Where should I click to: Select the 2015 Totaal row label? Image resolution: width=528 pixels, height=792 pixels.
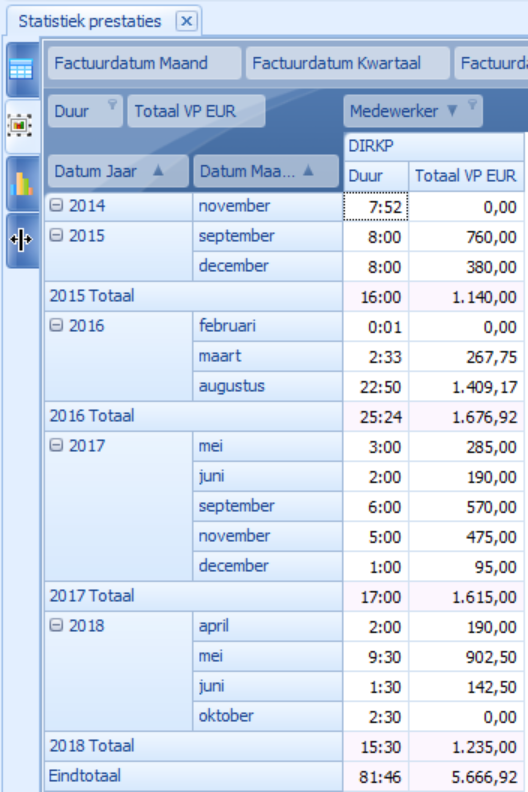click(x=194, y=296)
